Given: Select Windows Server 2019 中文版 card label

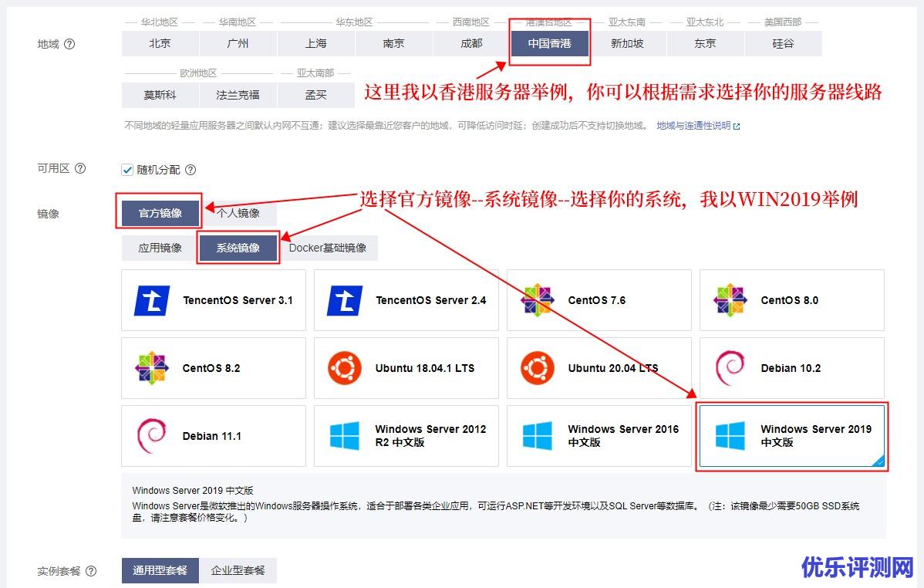Looking at the screenshot, I should (x=816, y=436).
